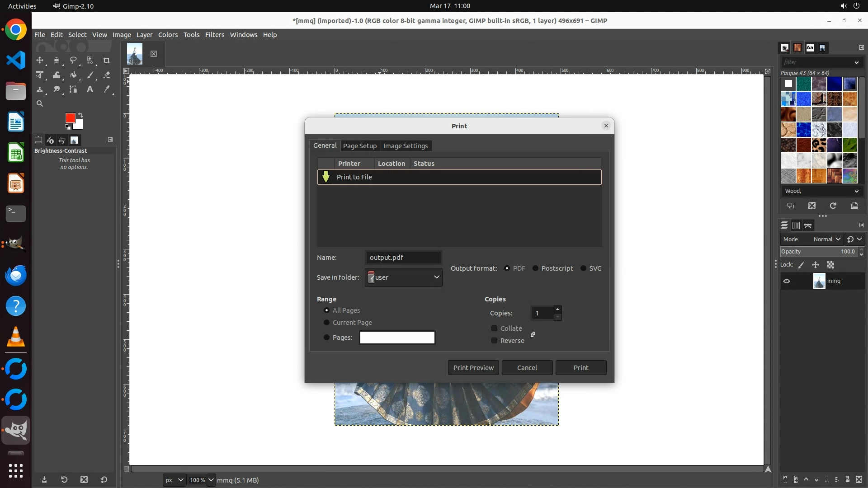Screen dimensions: 868x488
Task: Select the Move tool
Action: pyautogui.click(x=40, y=60)
